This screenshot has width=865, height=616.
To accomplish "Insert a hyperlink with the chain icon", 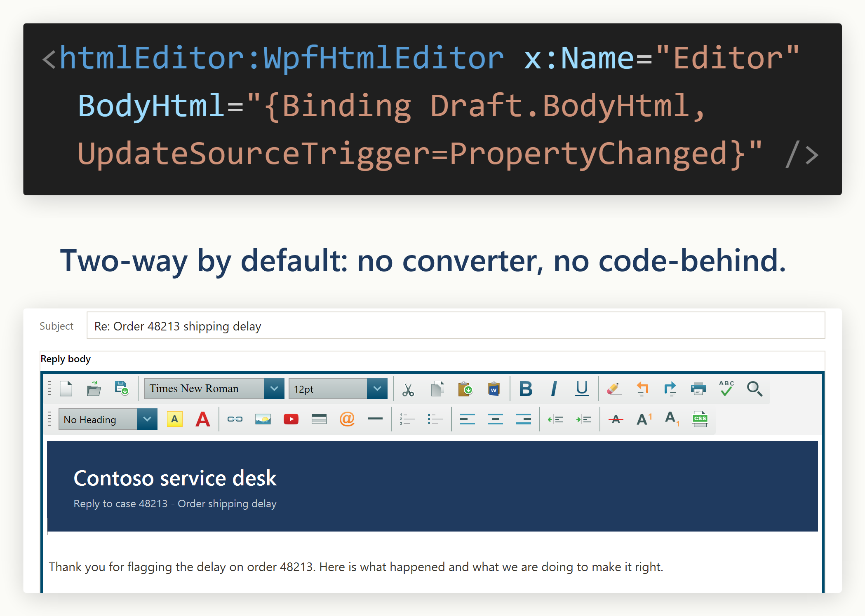I will point(235,419).
